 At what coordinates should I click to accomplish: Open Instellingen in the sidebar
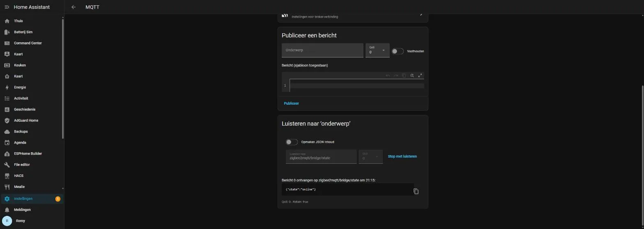click(x=32, y=199)
